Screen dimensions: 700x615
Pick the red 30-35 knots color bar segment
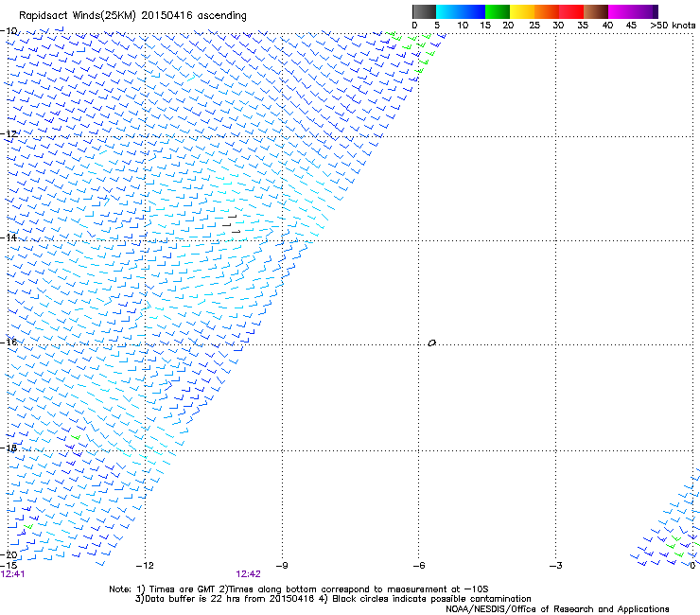point(571,11)
